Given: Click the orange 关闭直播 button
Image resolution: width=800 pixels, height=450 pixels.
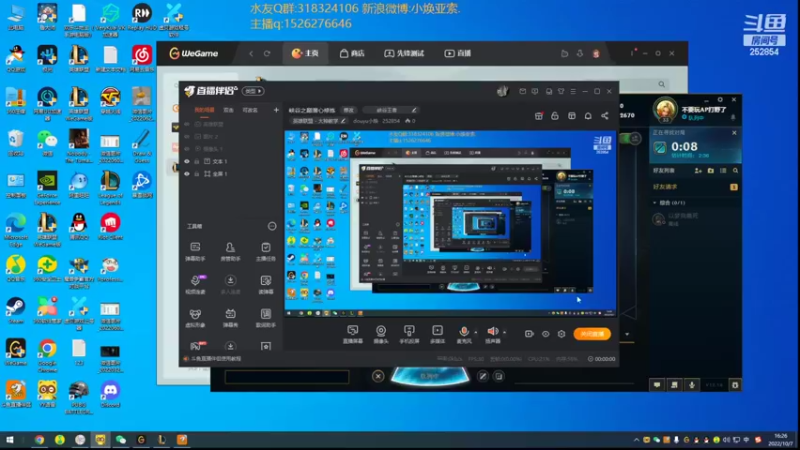Looking at the screenshot, I should click(592, 334).
